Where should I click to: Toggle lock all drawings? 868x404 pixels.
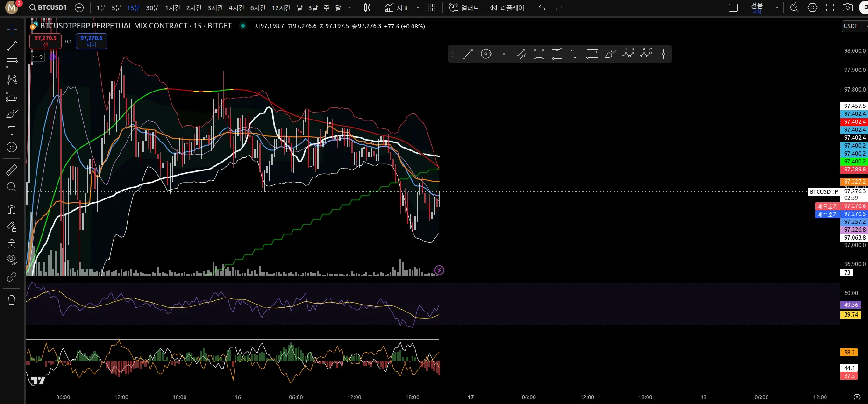point(12,243)
